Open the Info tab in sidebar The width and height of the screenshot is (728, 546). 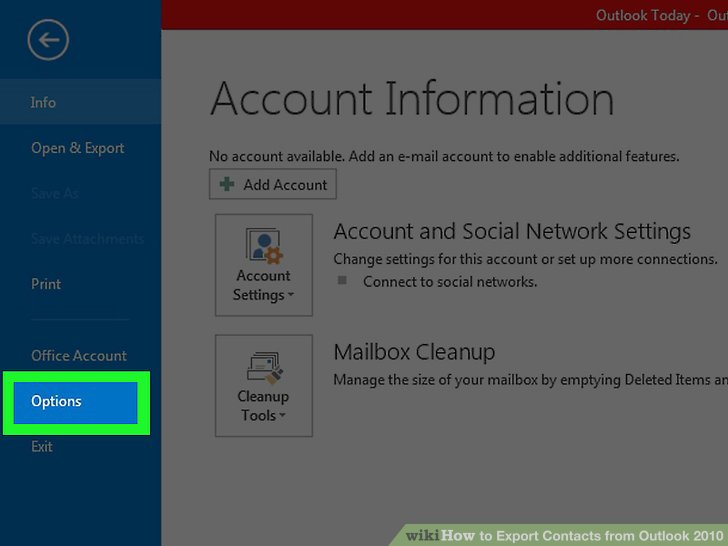[80, 102]
